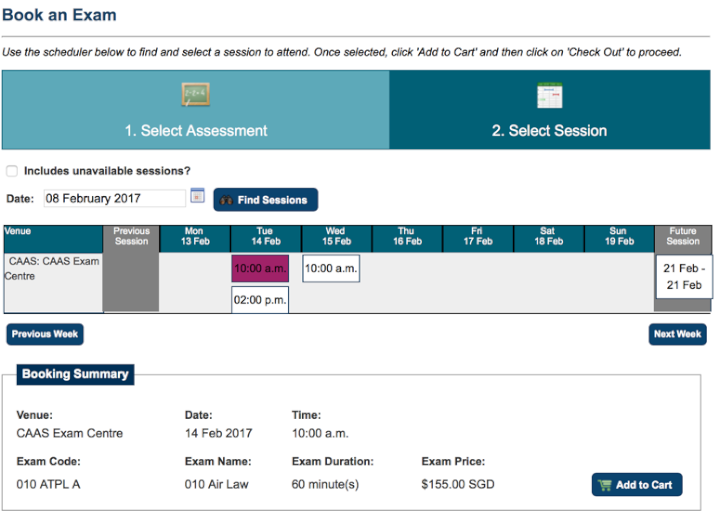Open the calendar date picker icon

tap(197, 197)
